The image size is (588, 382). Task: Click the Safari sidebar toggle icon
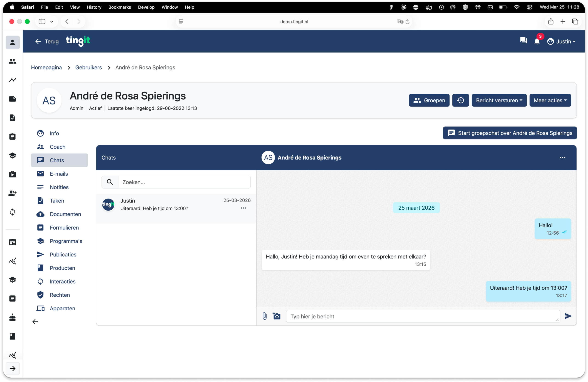42,22
